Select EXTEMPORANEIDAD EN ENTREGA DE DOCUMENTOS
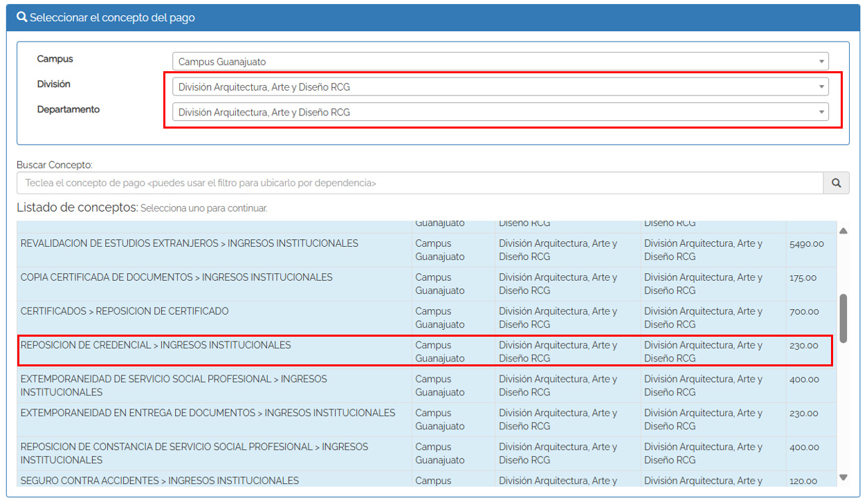This screenshot has height=504, width=867. [208, 413]
